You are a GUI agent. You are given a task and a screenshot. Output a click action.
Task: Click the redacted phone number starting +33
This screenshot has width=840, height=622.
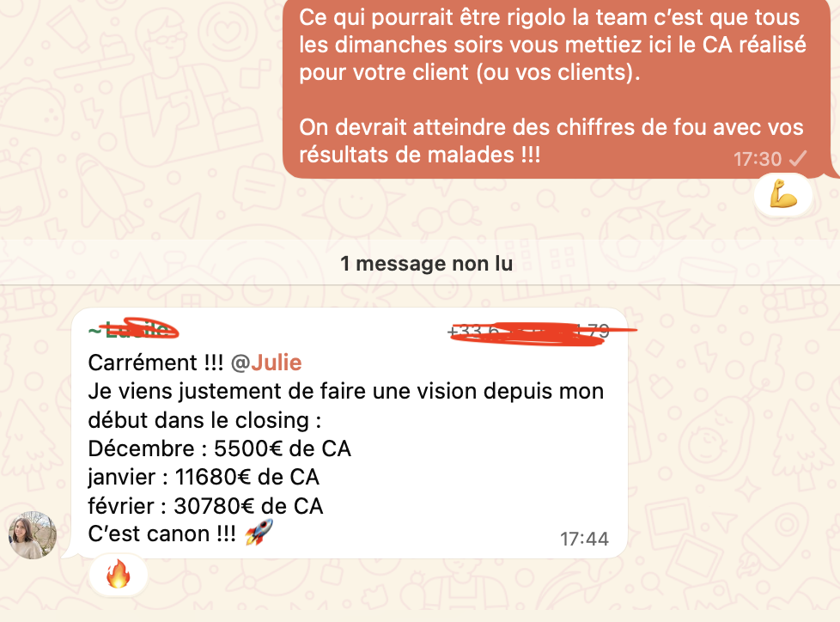tap(541, 332)
